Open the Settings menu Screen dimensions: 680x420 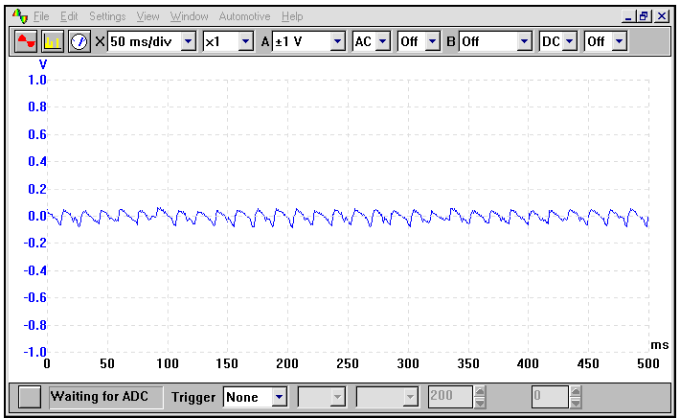(107, 17)
